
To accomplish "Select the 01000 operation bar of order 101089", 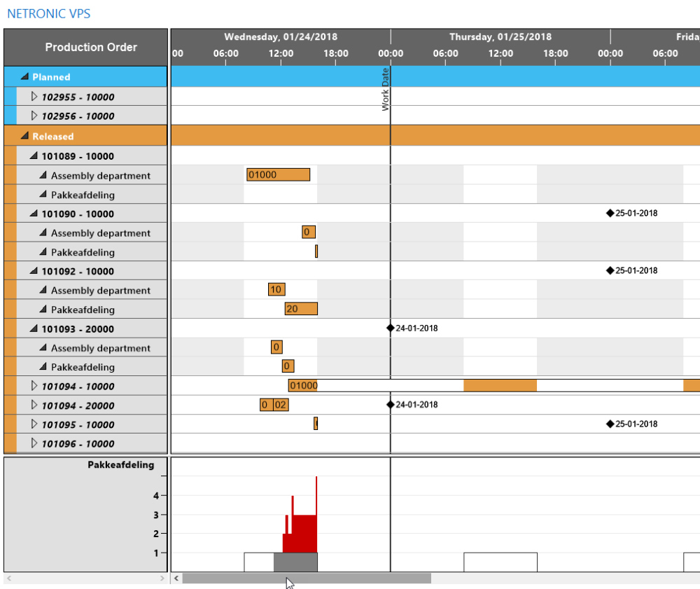I will (278, 174).
